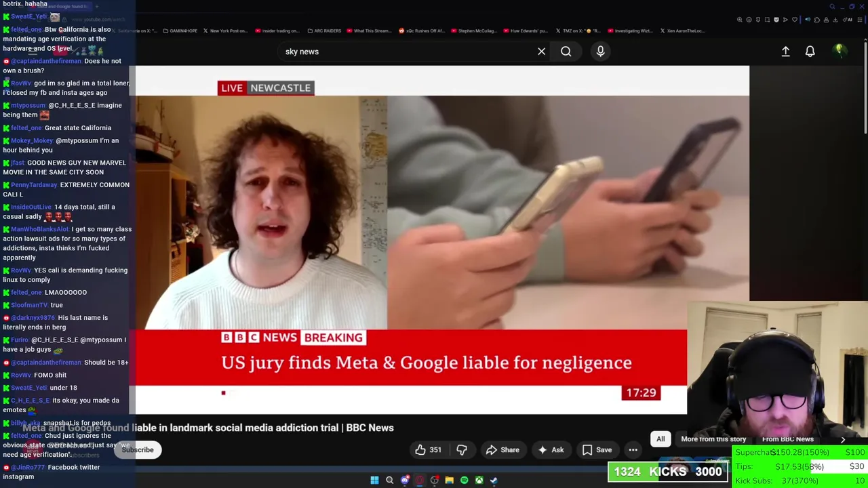Open the browser downloads icon
The width and height of the screenshot is (868, 488).
(x=835, y=20)
